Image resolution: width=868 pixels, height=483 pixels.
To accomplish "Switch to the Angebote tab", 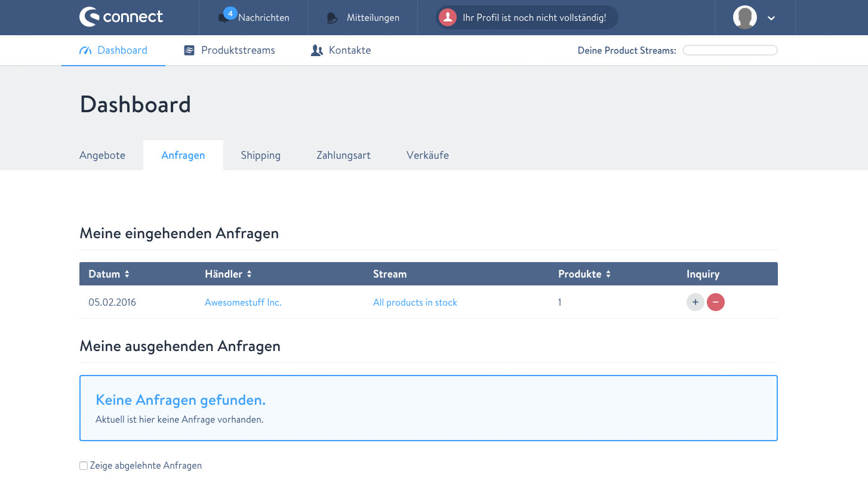I will 102,155.
